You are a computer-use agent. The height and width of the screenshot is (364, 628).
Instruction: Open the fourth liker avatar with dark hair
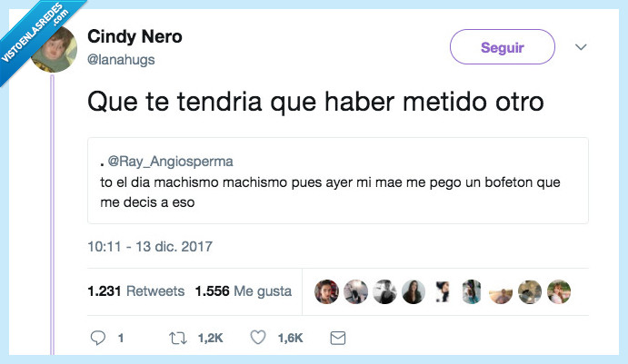click(414, 291)
